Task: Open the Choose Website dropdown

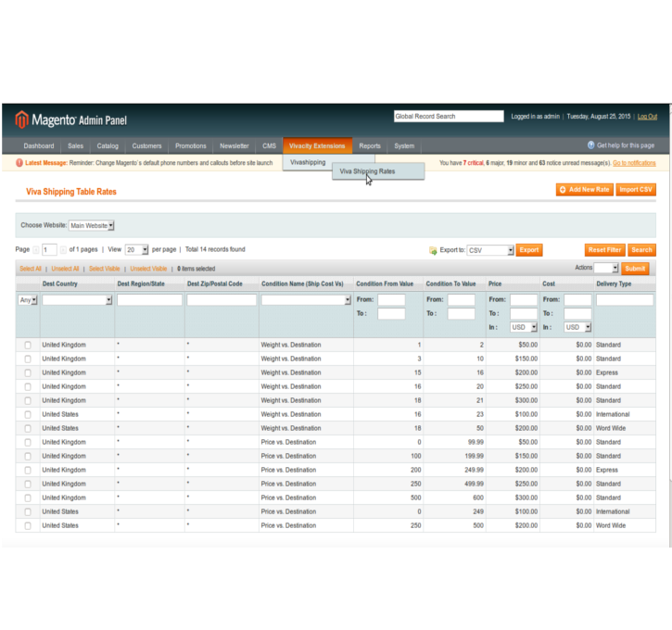Action: tap(91, 225)
